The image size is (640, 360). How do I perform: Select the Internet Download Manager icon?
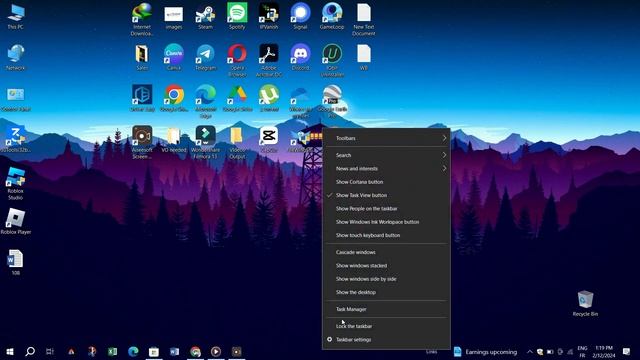pyautogui.click(x=142, y=19)
